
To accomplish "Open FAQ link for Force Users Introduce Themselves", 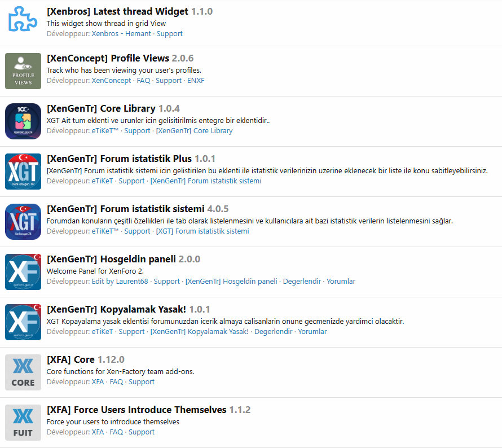I will (116, 432).
